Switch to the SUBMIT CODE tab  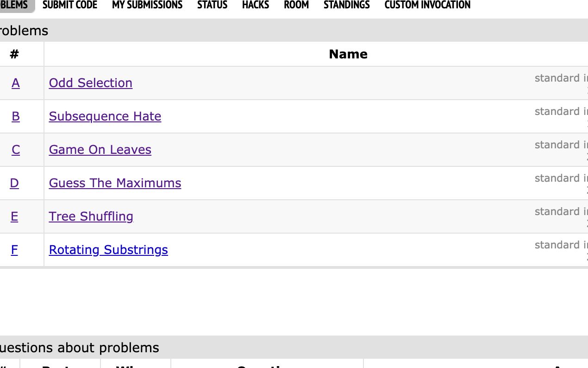[69, 5]
